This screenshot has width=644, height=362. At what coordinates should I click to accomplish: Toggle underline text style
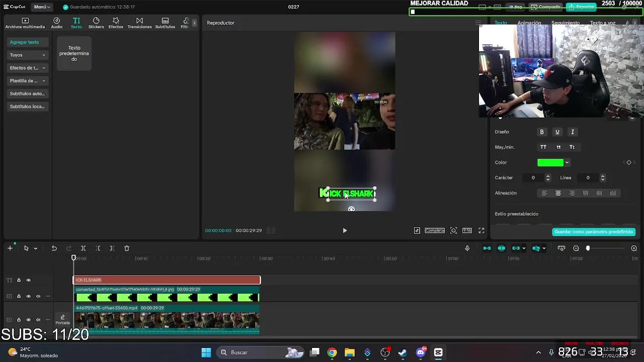[557, 132]
